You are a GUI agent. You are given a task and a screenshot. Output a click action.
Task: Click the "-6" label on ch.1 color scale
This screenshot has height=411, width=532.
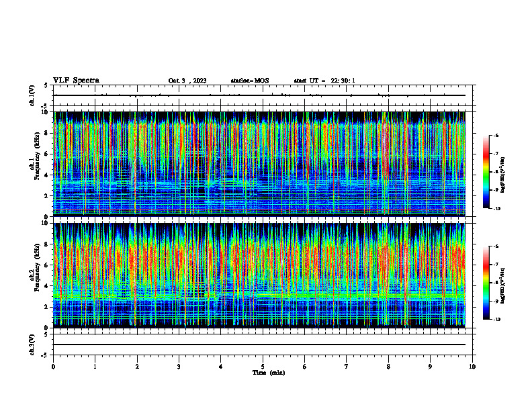[x=496, y=135]
